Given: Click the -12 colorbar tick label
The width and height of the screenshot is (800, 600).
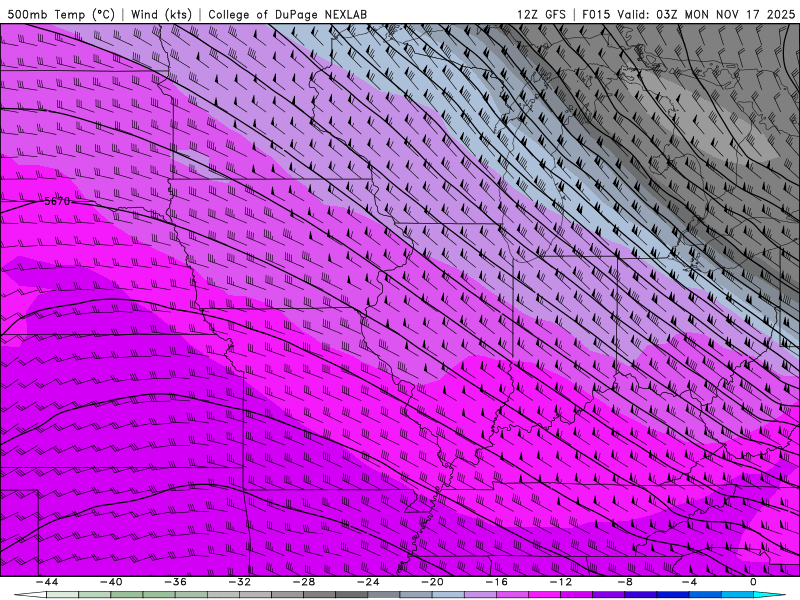Looking at the screenshot, I should 561,582.
